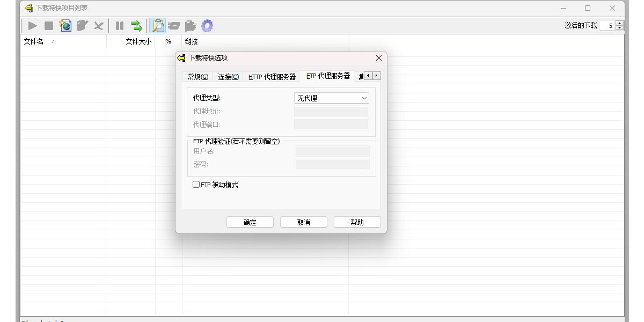Click the 代理地址 input field

332,111
